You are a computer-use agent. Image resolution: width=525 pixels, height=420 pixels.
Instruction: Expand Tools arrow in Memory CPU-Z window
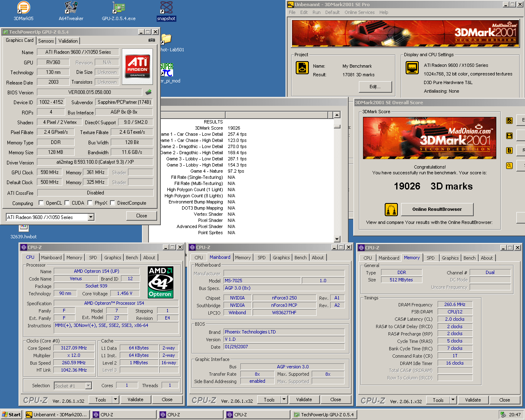click(453, 400)
